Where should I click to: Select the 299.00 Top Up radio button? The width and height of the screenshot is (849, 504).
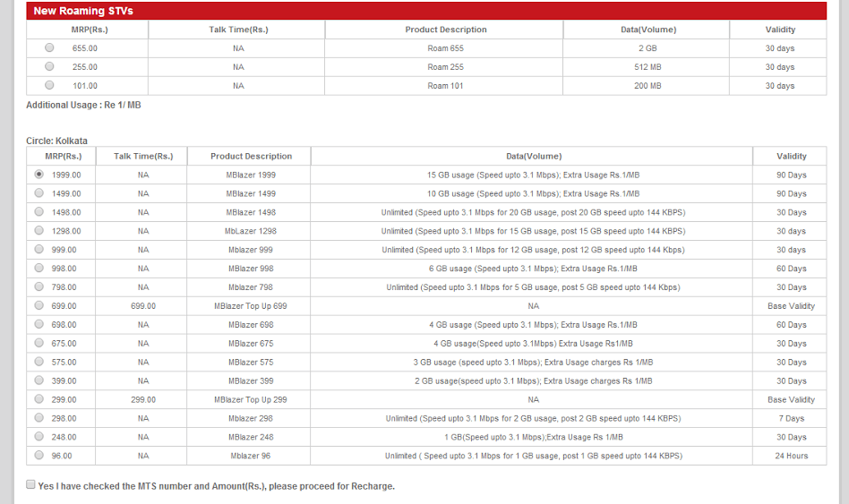coord(39,399)
